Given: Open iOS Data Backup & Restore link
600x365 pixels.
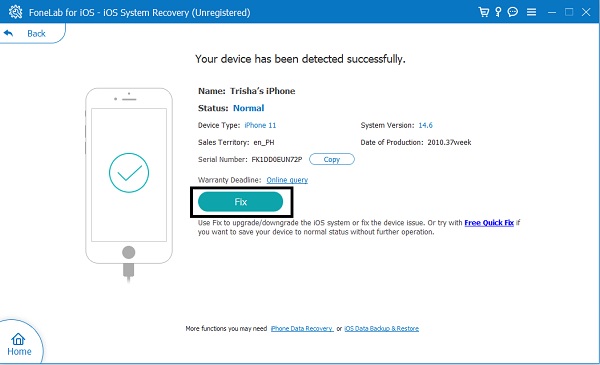Looking at the screenshot, I should coord(382,329).
